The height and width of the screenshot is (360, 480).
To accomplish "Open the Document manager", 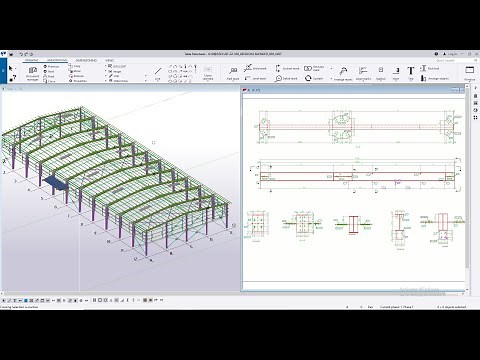I will pos(32,73).
